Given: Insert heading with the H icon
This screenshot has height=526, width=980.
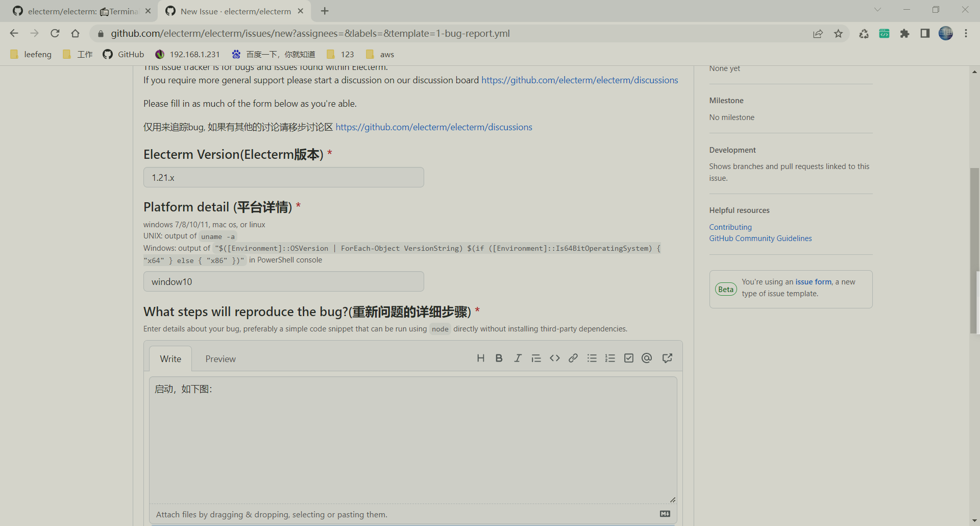Looking at the screenshot, I should (480, 358).
